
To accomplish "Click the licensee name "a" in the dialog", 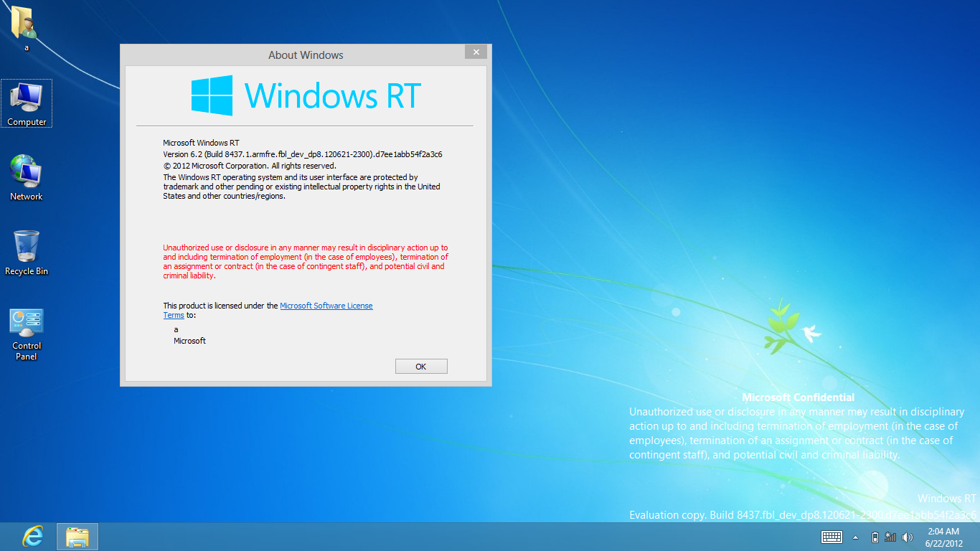I will click(176, 330).
